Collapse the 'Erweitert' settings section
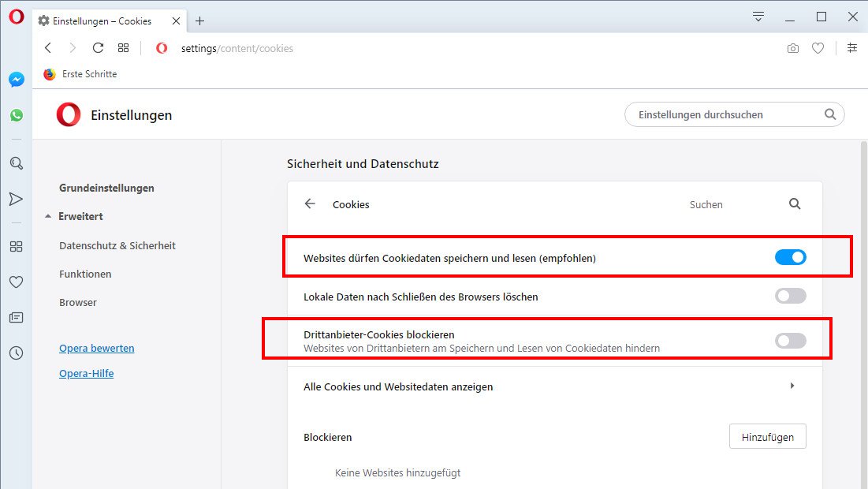This screenshot has height=489, width=868. (80, 216)
